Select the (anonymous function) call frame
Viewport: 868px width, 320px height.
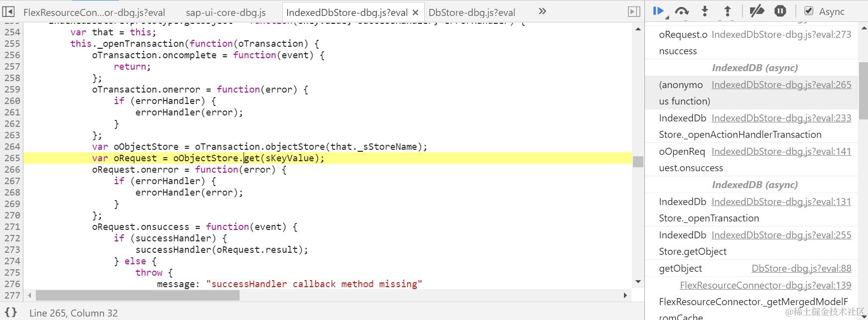[x=751, y=93]
